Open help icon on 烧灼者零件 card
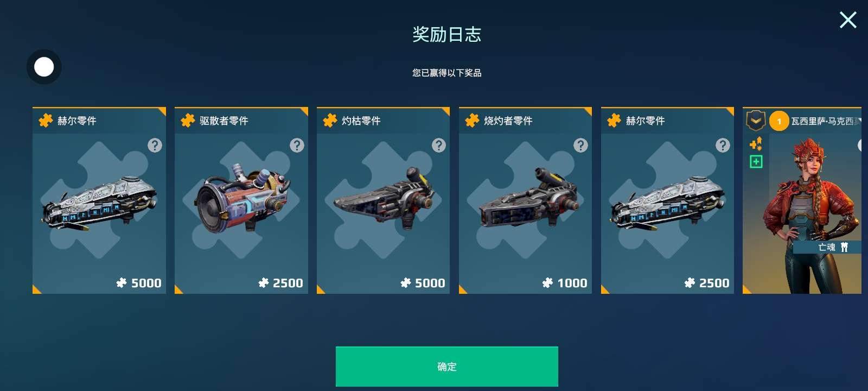This screenshot has width=868, height=391. coord(581,145)
